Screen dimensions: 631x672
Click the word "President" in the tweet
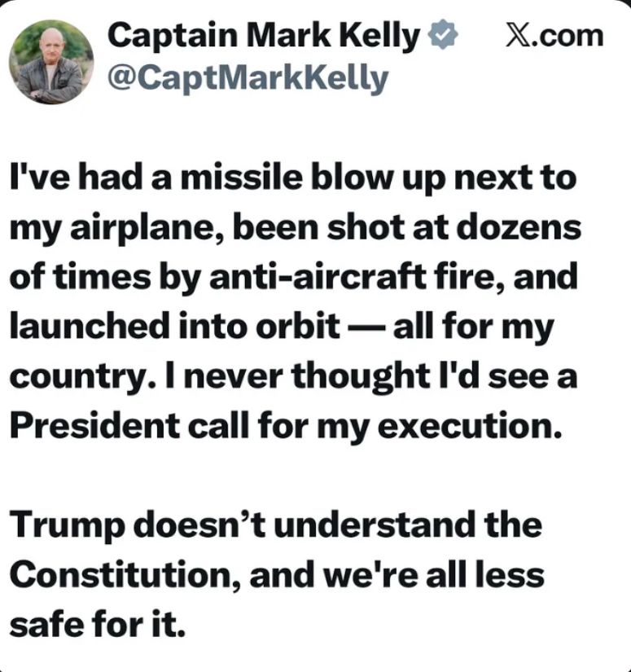pos(94,425)
